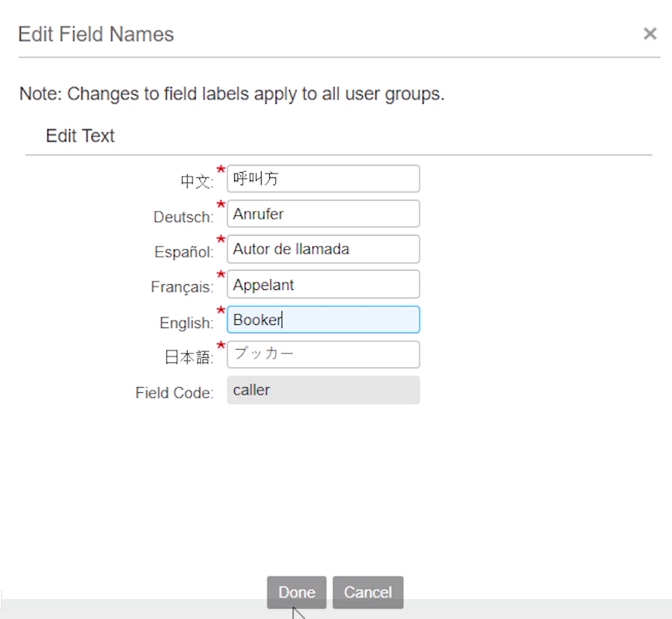Click the Deutsch field containing Anrufer
The width and height of the screenshot is (672, 619).
pyautogui.click(x=323, y=214)
